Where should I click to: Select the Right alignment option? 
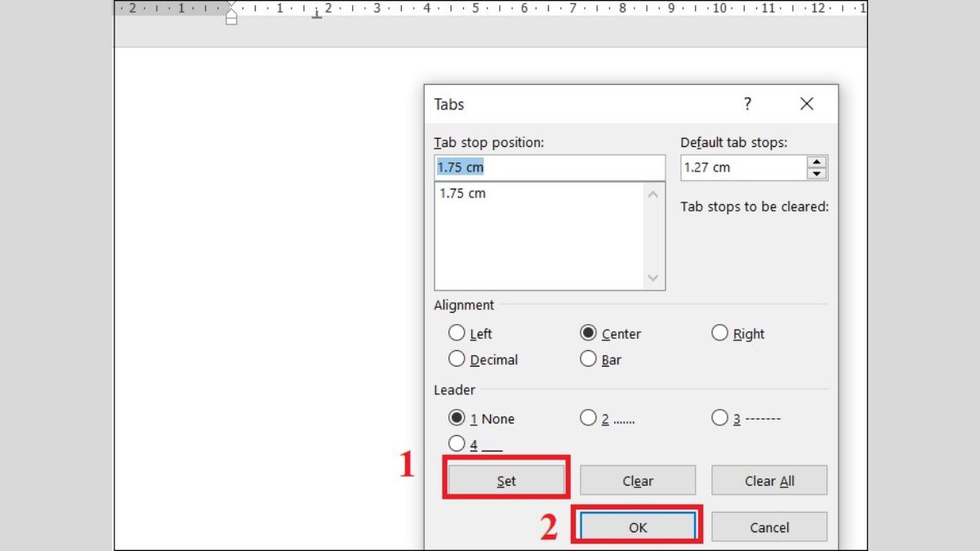click(719, 333)
